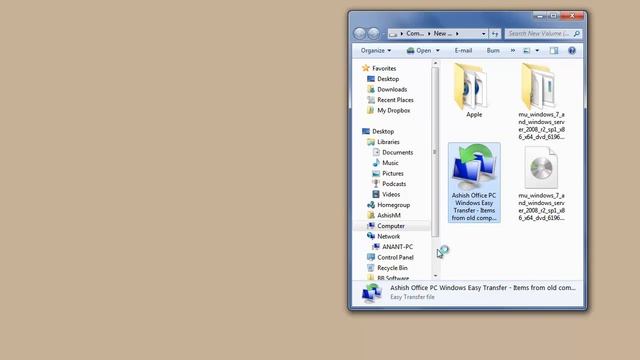Click the drive icon in address bar

click(x=393, y=34)
